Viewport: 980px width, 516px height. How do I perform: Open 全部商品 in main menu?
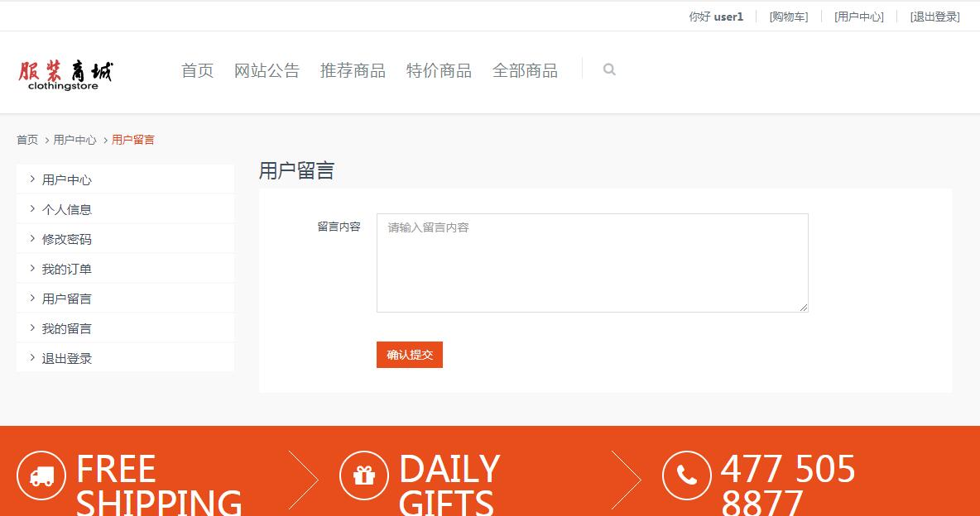tap(525, 70)
